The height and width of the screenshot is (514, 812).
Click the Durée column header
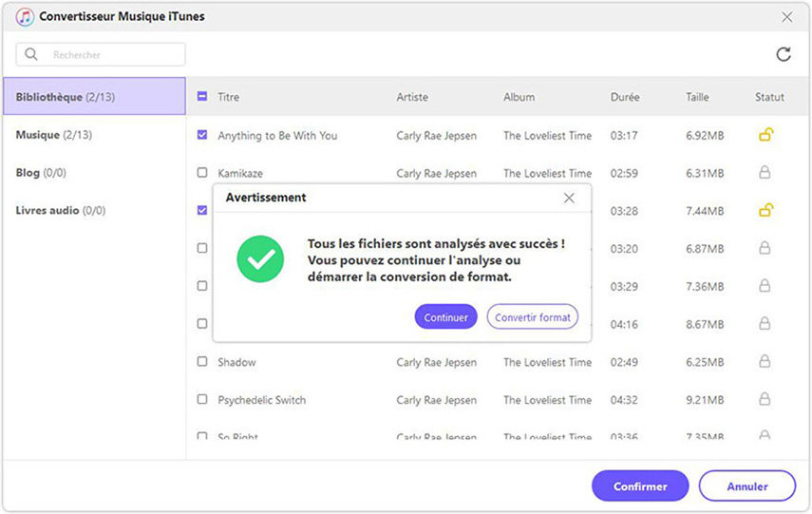(x=625, y=97)
